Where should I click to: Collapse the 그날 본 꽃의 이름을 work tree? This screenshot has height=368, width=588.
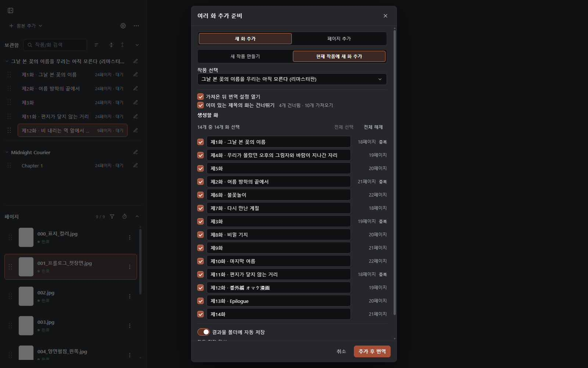click(7, 61)
